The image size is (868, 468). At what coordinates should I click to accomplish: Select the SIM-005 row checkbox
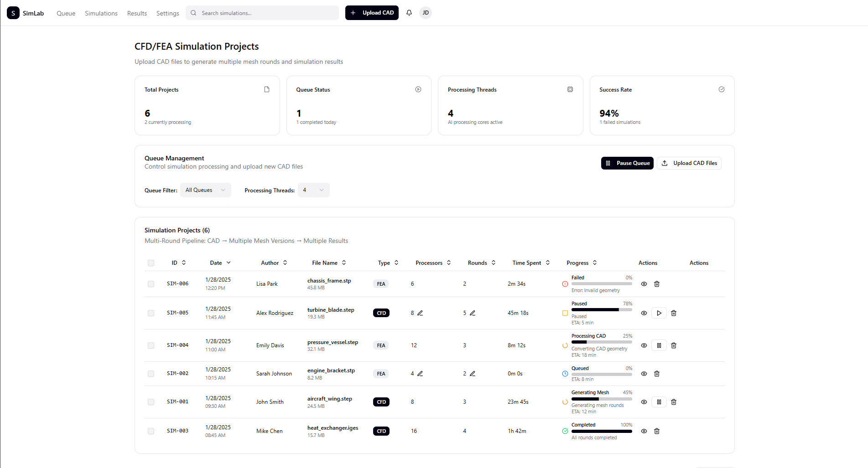tap(151, 313)
